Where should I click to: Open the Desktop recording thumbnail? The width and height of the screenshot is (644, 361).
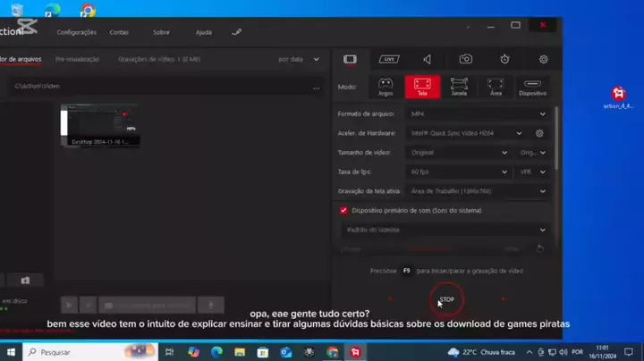click(99, 124)
